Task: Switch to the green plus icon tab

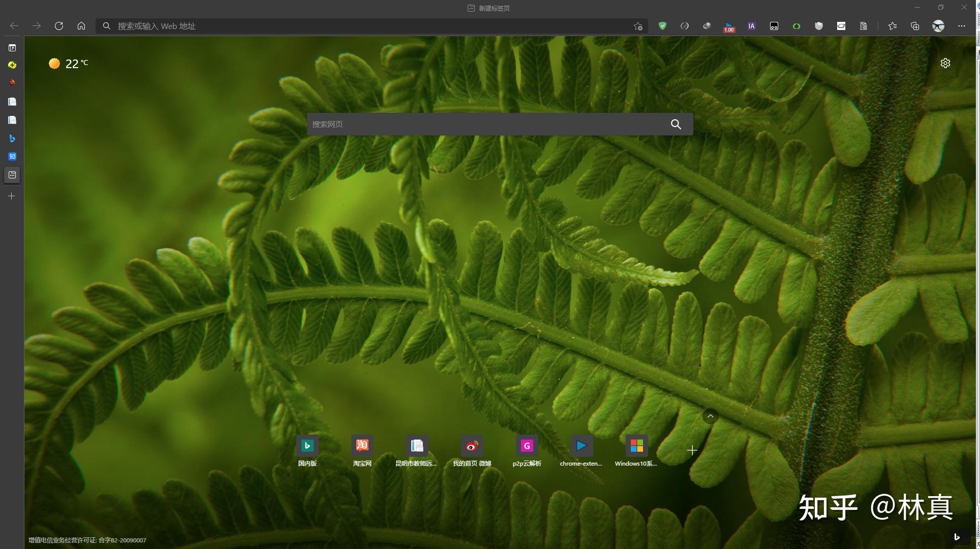Action: pyautogui.click(x=12, y=65)
